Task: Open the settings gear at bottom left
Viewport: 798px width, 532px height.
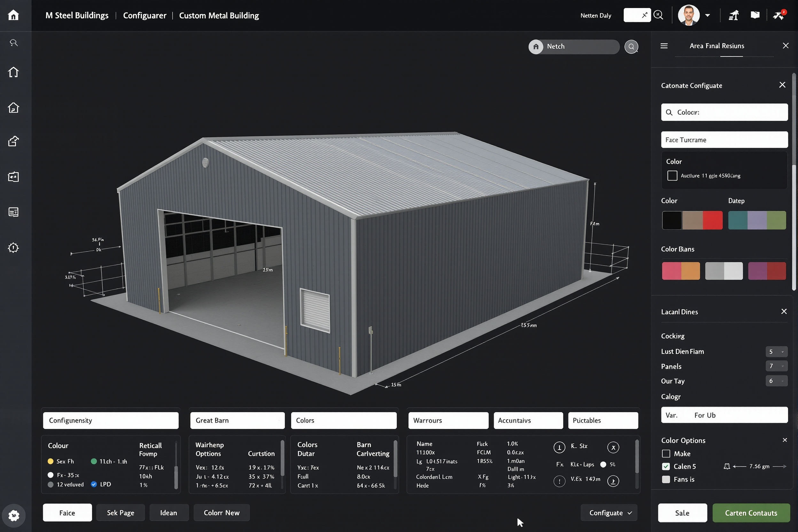Action: 13,515
